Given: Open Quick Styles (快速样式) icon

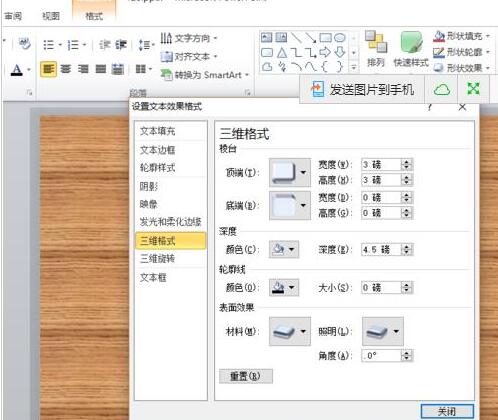Looking at the screenshot, I should (411, 48).
